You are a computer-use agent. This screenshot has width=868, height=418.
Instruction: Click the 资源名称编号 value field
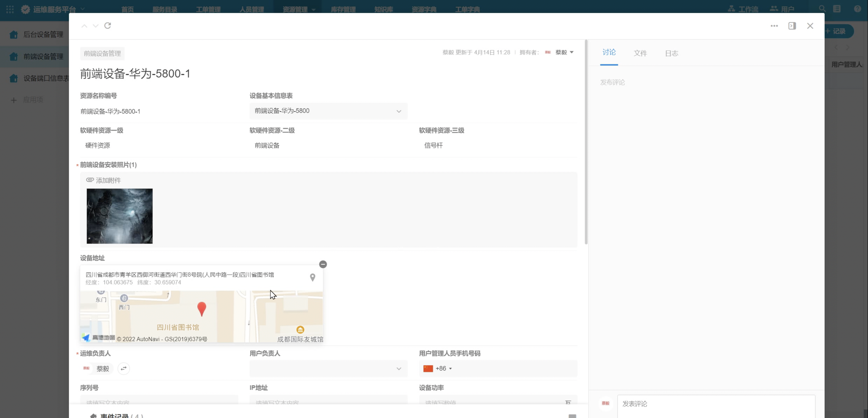[110, 111]
